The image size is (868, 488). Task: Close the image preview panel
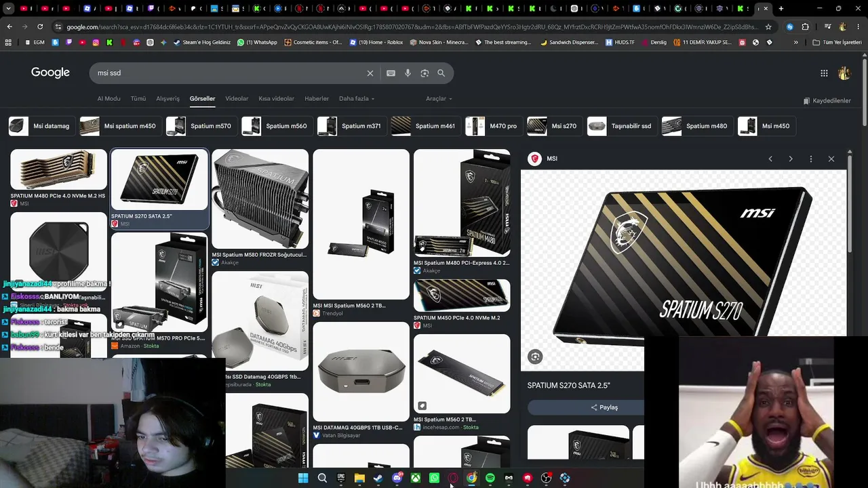click(x=831, y=159)
